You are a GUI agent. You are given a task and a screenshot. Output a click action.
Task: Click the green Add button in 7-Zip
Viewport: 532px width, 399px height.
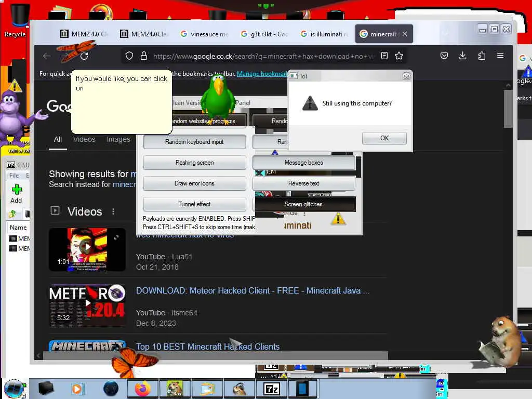(16, 194)
